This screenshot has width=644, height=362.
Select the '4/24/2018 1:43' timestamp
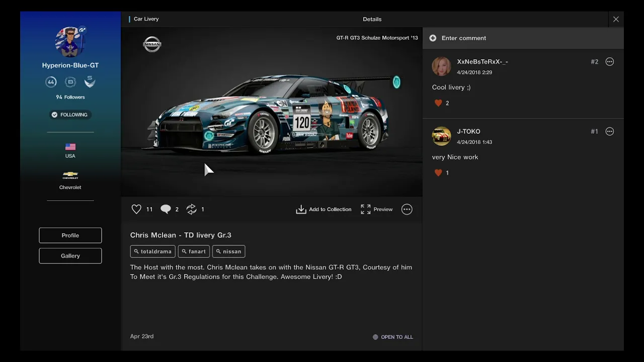tap(474, 142)
